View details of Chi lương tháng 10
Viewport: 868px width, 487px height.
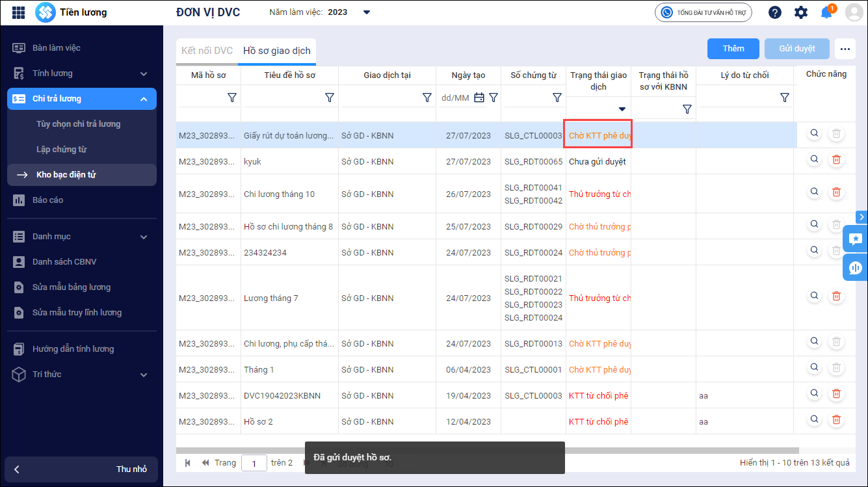pyautogui.click(x=814, y=192)
